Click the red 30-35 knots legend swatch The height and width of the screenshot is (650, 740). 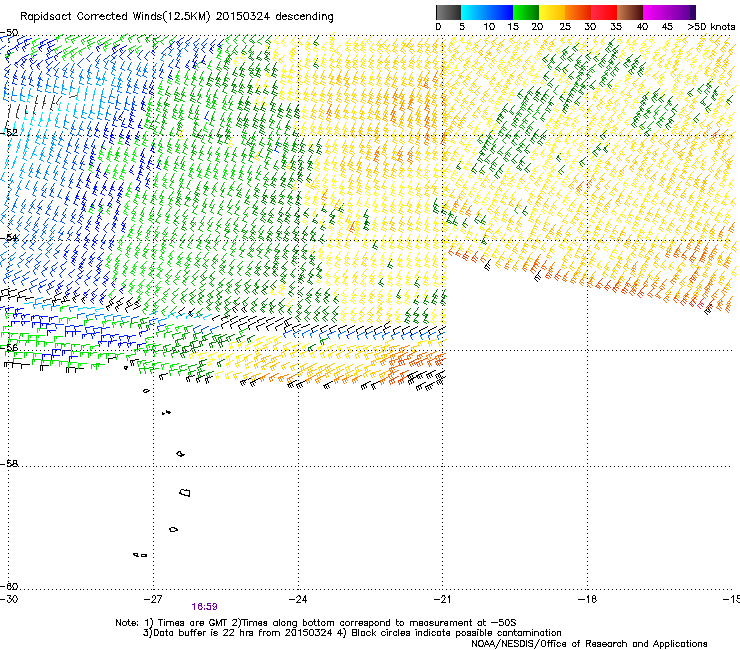point(604,12)
